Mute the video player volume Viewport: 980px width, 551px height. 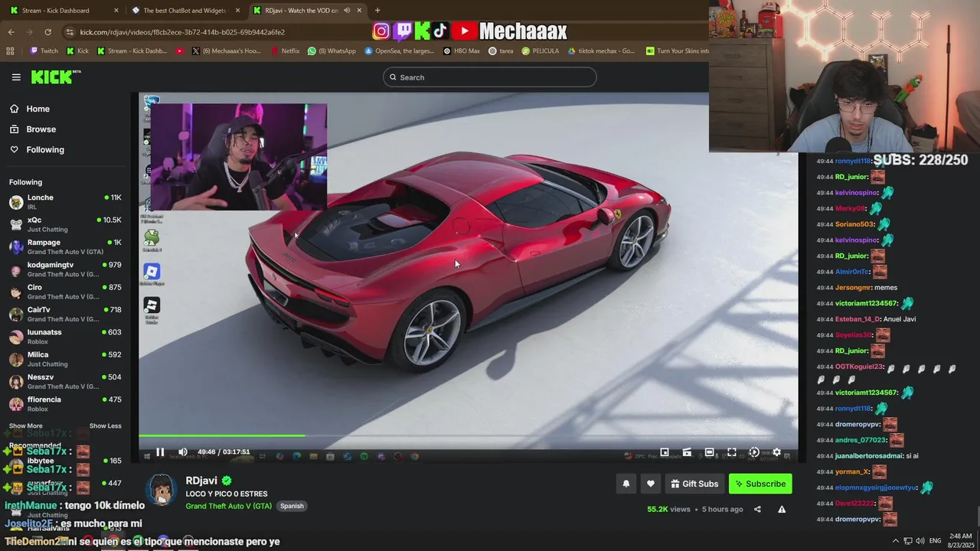(x=182, y=452)
